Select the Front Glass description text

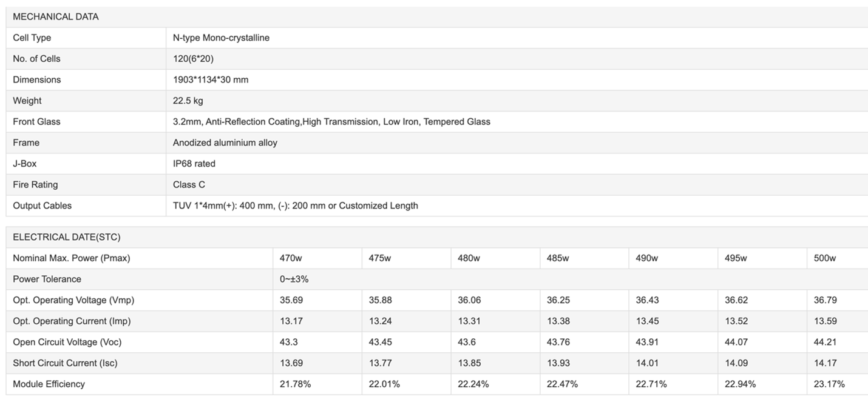(x=331, y=122)
